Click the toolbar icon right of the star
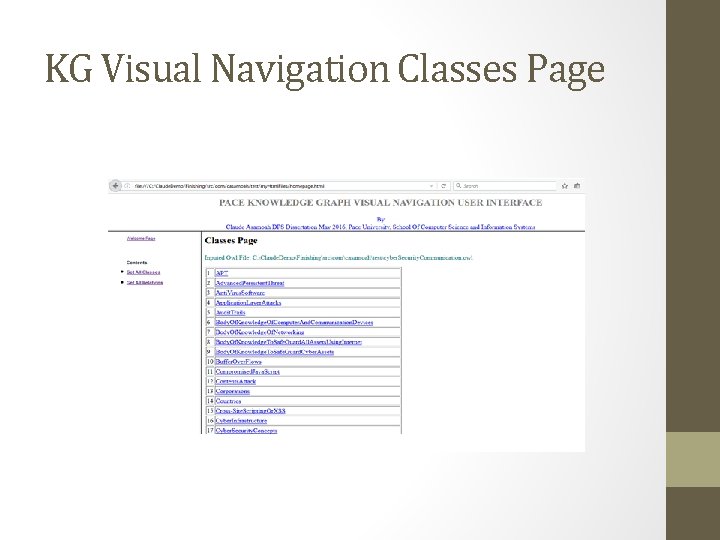720x540 pixels. click(577, 186)
